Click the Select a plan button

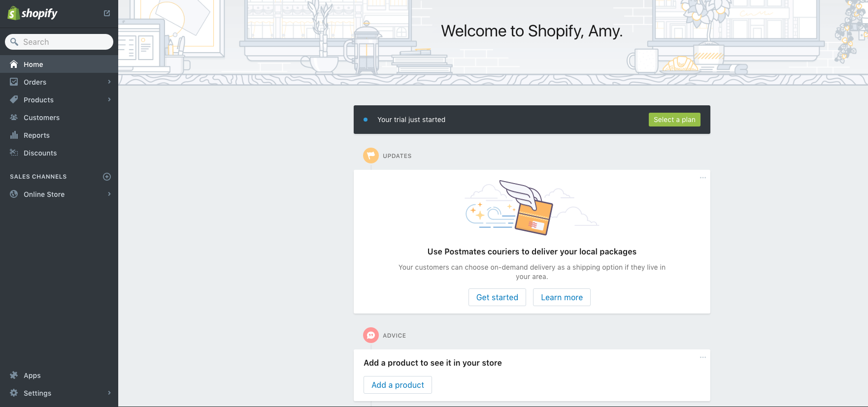[x=674, y=120]
